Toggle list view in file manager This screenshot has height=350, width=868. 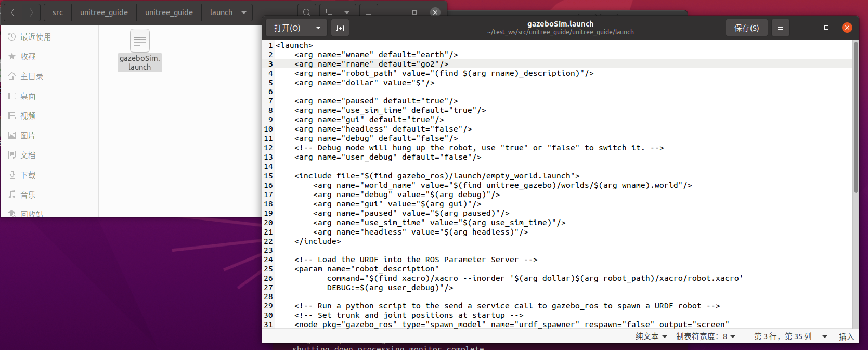click(329, 12)
